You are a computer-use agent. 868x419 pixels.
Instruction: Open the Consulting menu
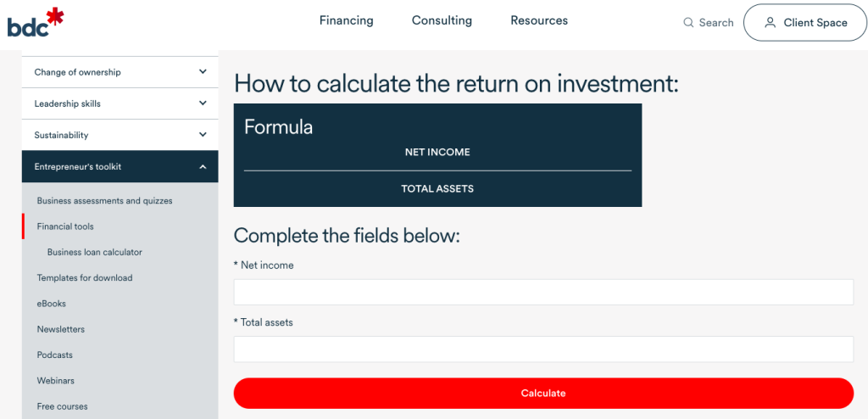(x=442, y=20)
